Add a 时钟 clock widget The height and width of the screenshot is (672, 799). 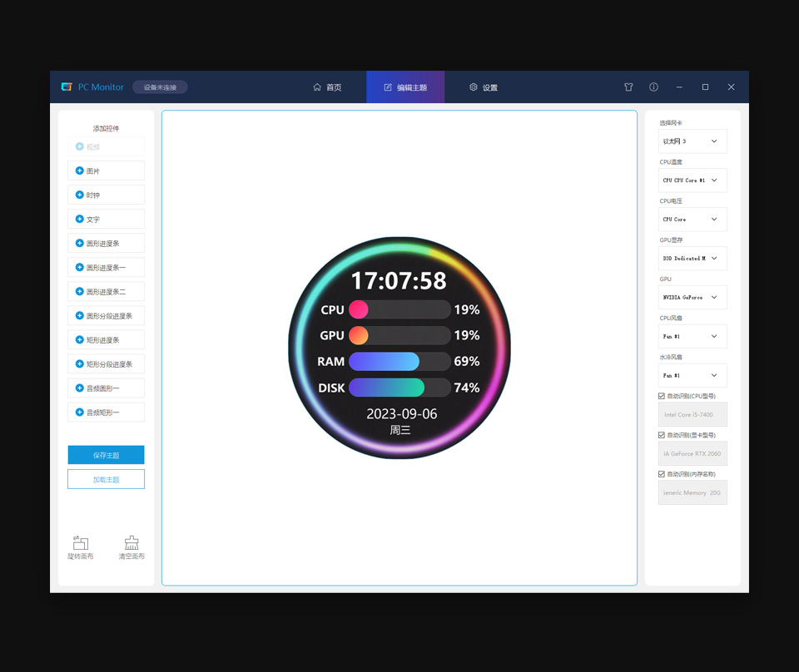[x=106, y=195]
